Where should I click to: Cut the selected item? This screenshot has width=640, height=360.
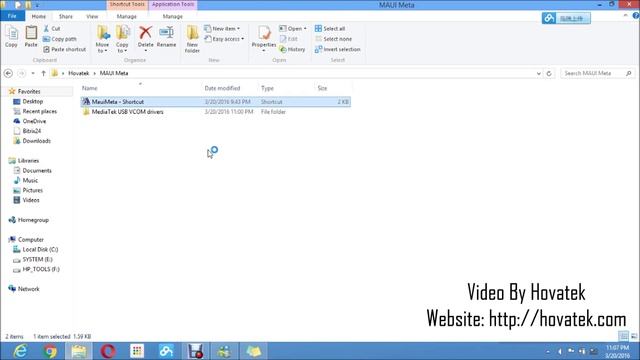pyautogui.click(x=52, y=29)
